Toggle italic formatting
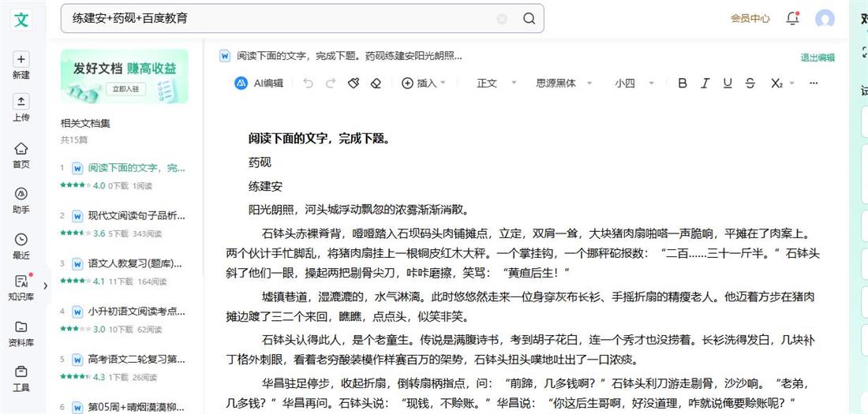Screen dimensions: 868x414 (x=705, y=83)
